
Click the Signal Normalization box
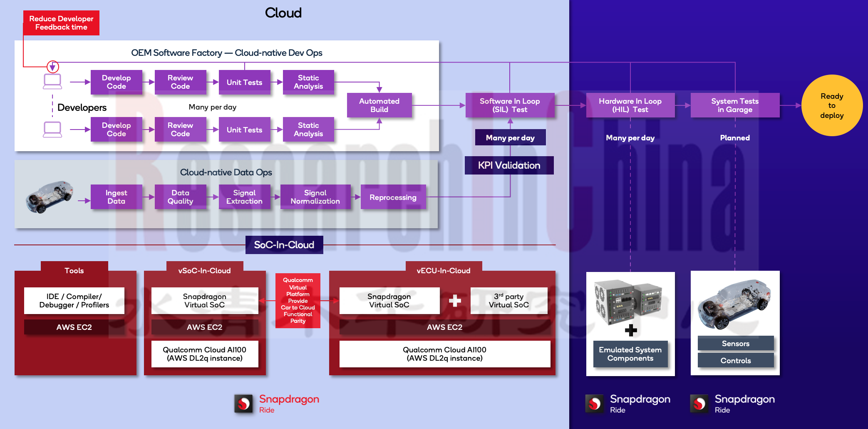[x=315, y=197]
